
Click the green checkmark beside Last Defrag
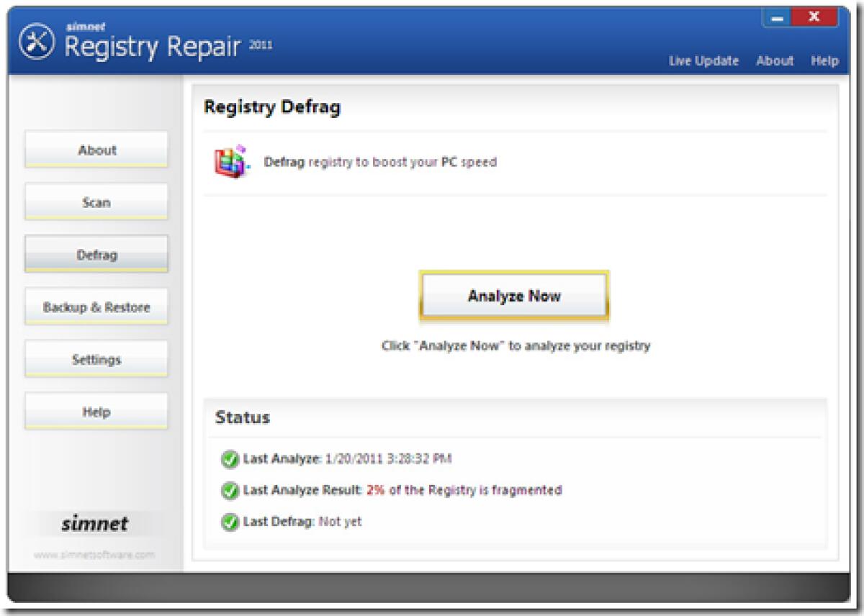[x=230, y=521]
